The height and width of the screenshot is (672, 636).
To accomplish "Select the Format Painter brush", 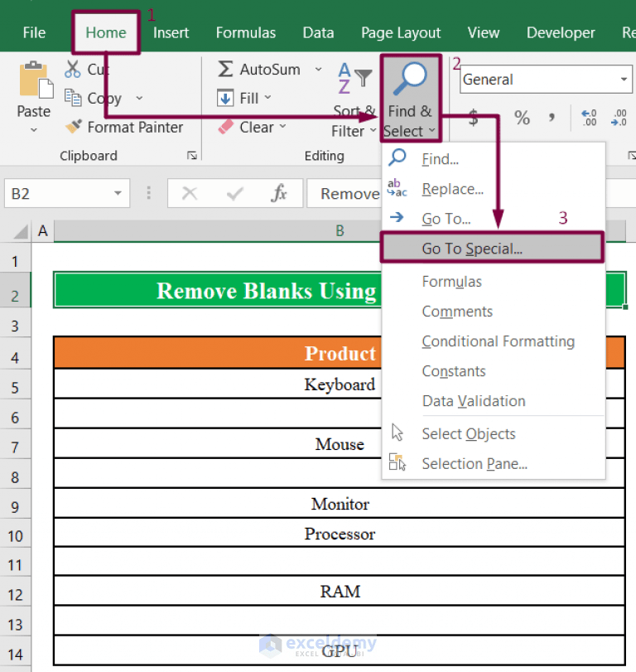I will (73, 127).
